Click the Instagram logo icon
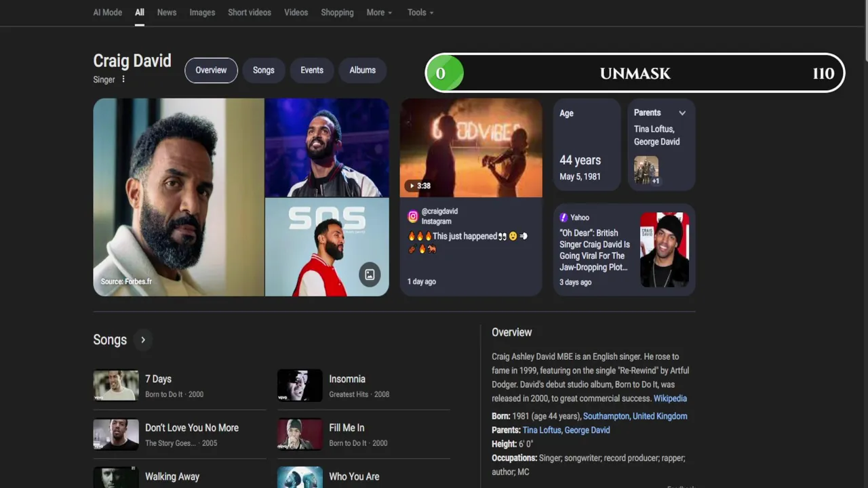Viewport: 868px width, 488px height. pyautogui.click(x=412, y=216)
